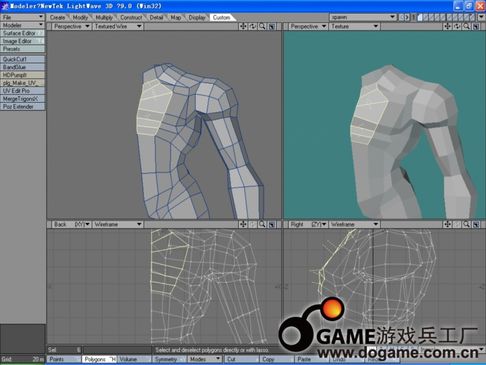
Task: Switch to the Multiply tab
Action: coord(104,17)
